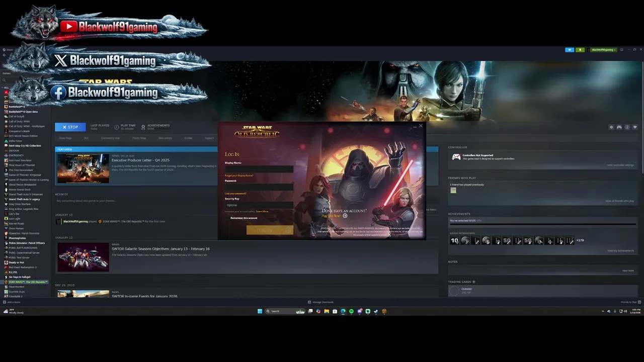
Task: Stop the running game with STOP button
Action: coord(70,127)
